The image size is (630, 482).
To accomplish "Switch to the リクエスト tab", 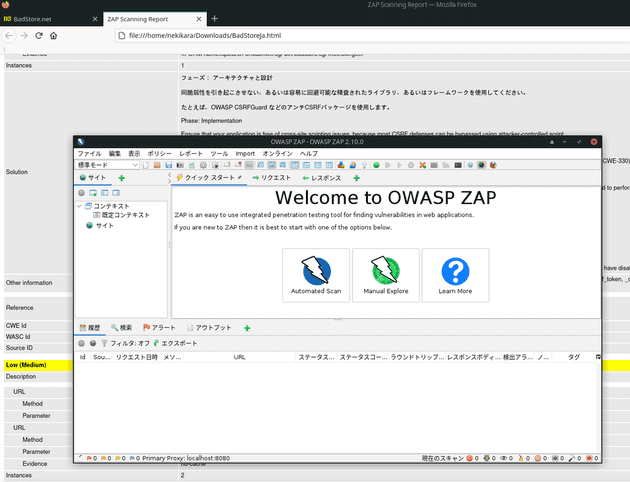I will (x=271, y=178).
